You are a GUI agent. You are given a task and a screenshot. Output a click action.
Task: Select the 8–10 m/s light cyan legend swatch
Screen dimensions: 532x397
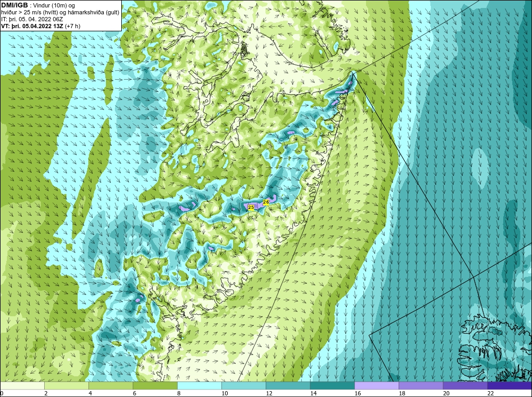(x=199, y=386)
